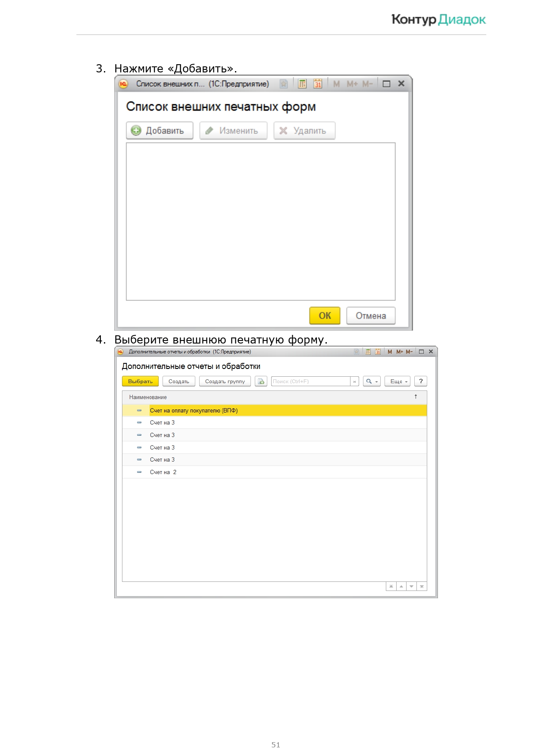Open the calendar icon in the upper window title bar
This screenshot has height=756, width=535.
(x=318, y=84)
